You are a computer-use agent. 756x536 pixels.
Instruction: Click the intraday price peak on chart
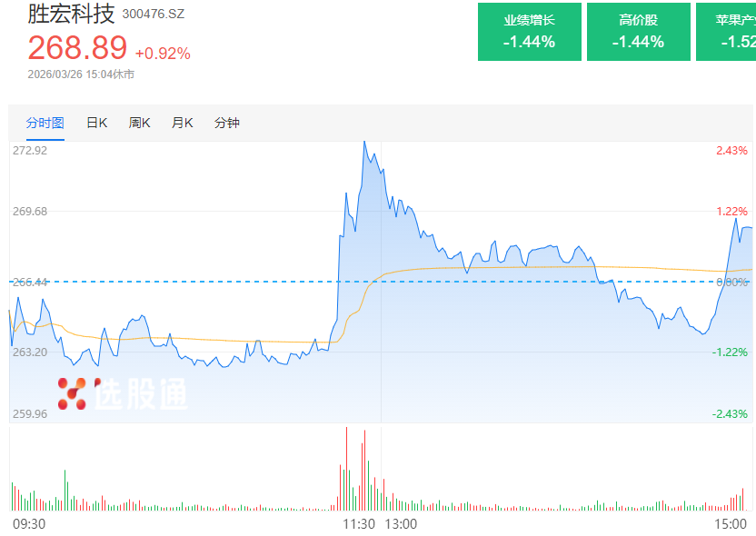click(x=364, y=143)
